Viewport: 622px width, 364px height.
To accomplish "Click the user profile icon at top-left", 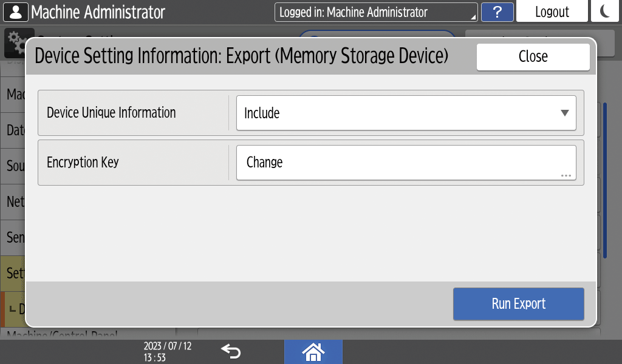I will 15,12.
